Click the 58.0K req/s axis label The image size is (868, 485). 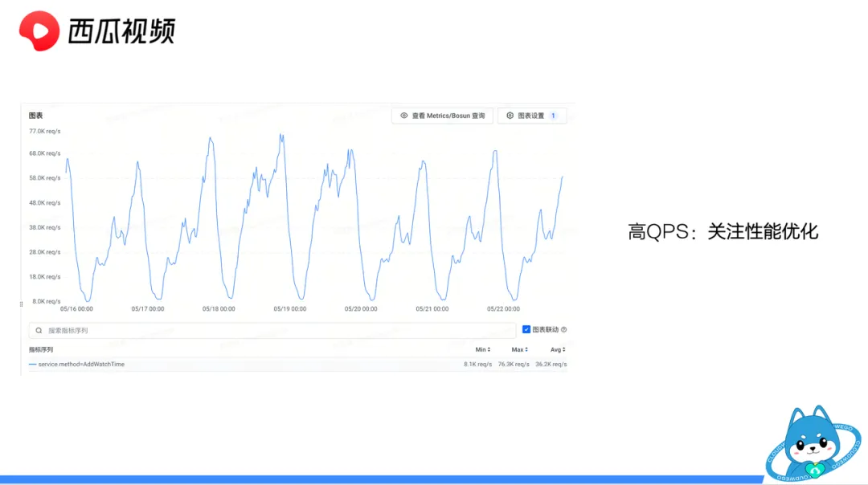pyautogui.click(x=45, y=178)
